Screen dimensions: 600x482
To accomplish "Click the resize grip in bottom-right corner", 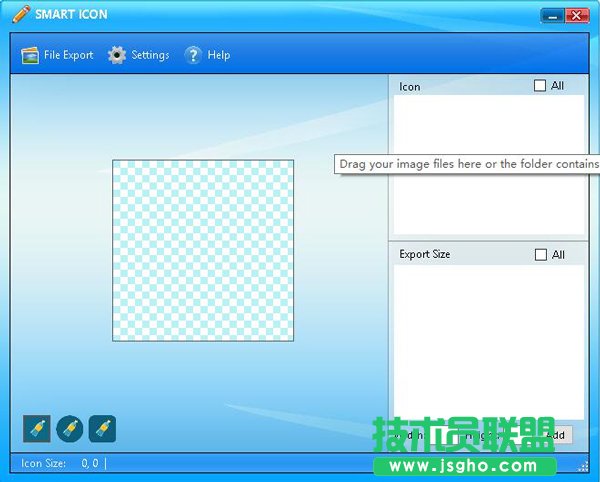I will point(583,465).
